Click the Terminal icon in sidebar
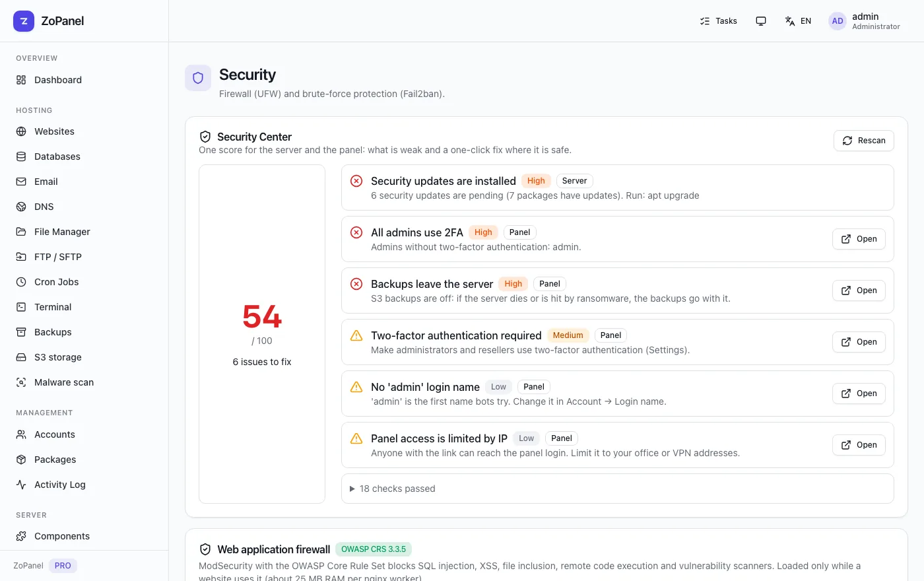Image resolution: width=924 pixels, height=581 pixels. [21, 307]
